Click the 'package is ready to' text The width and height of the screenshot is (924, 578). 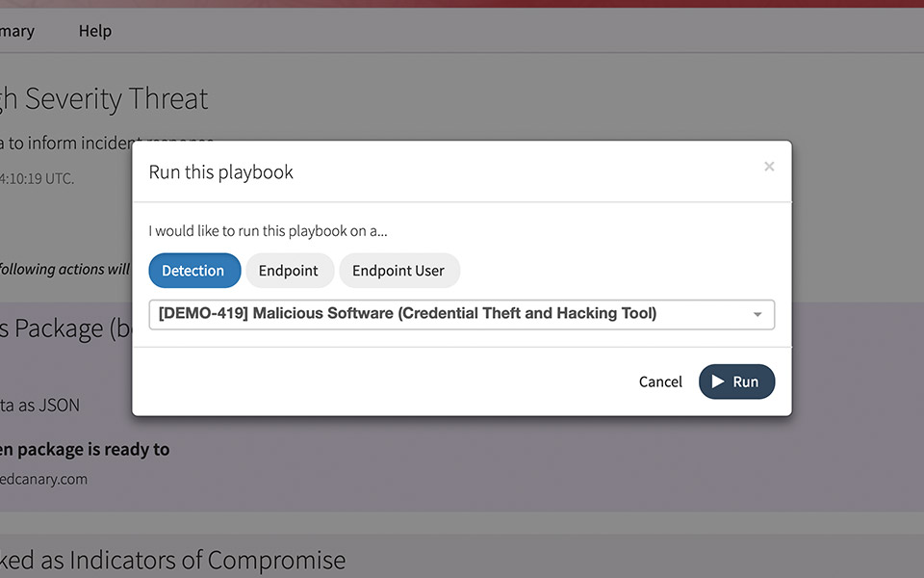(85, 449)
